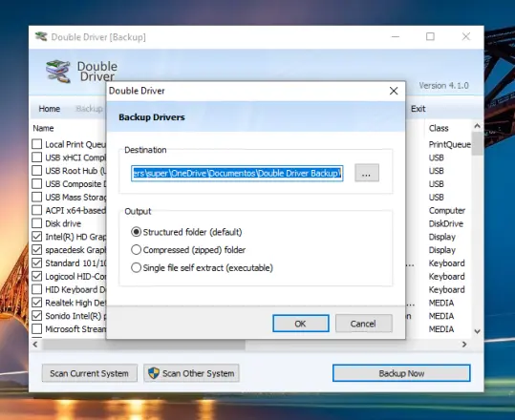The image size is (515, 420).
Task: Uncheck the Realtek High Definition checkbox
Action: click(36, 303)
